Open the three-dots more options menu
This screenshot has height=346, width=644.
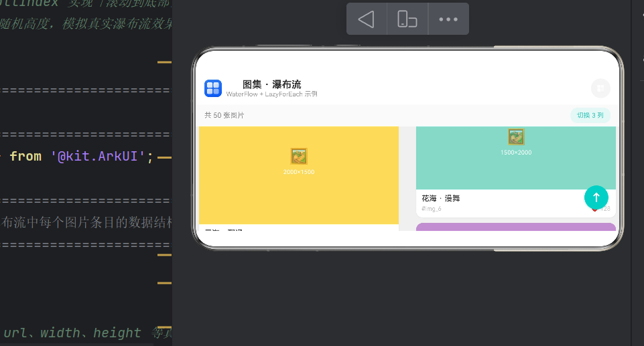coord(448,19)
